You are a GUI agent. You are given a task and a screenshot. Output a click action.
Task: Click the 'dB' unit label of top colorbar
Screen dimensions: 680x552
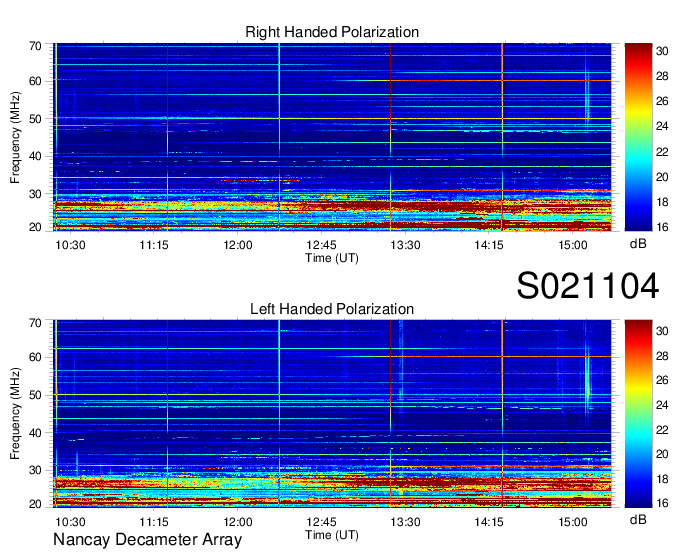(x=638, y=244)
